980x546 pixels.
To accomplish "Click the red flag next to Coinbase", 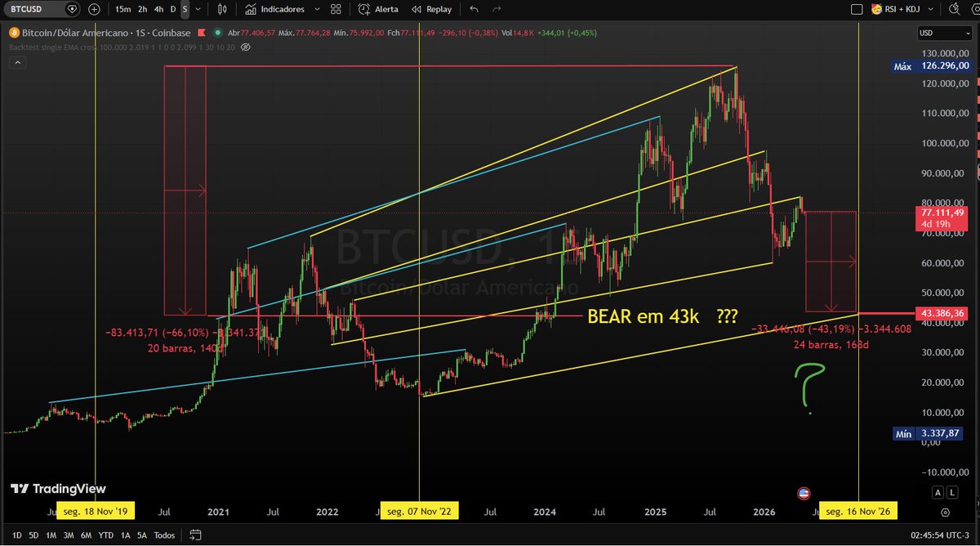I will point(201,33).
